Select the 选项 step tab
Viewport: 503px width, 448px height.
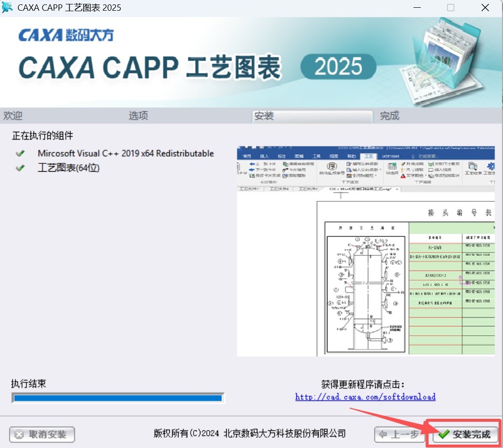[138, 115]
